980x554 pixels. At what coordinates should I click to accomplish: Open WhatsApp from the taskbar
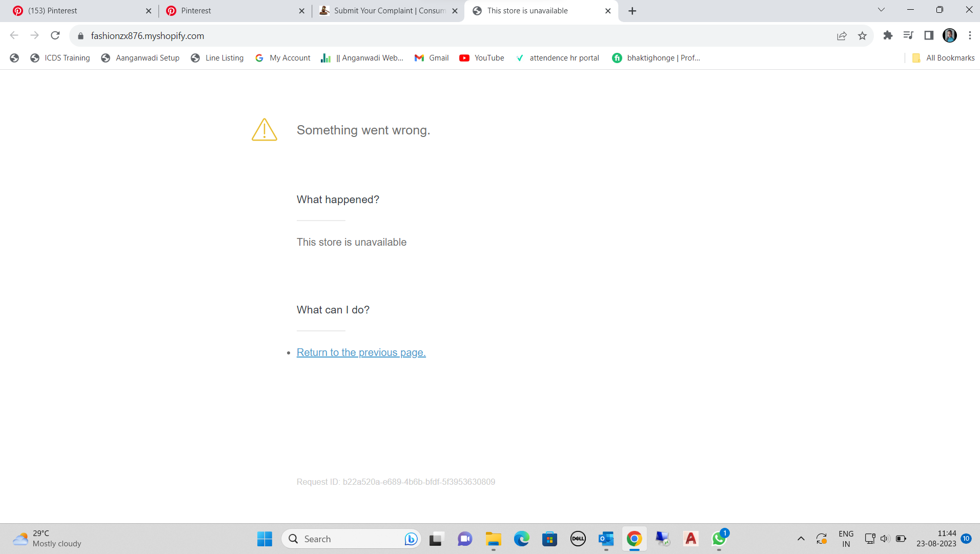[719, 539]
